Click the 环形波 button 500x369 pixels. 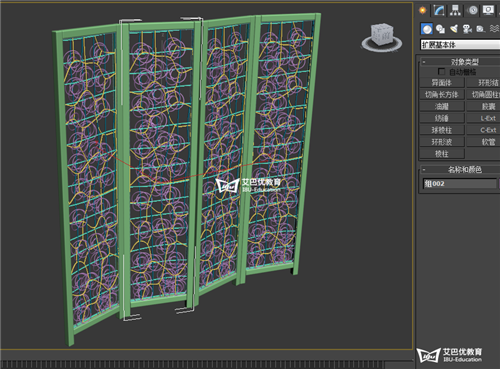tap(442, 142)
